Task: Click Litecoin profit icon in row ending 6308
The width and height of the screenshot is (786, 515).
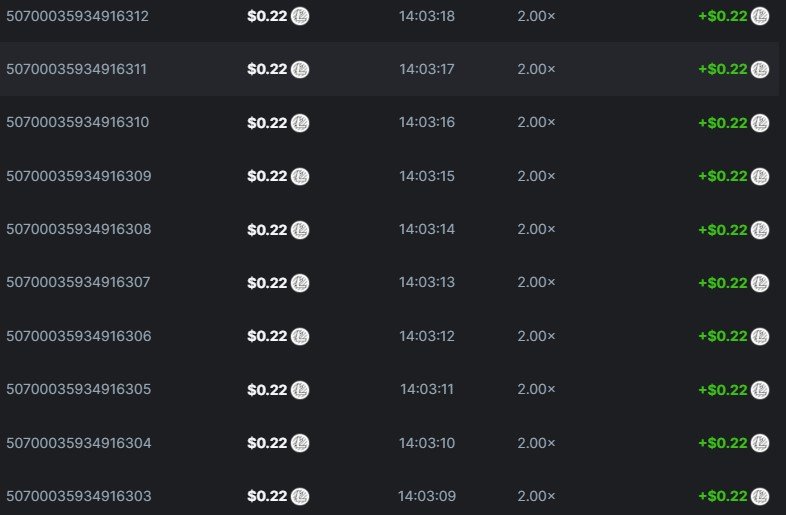Action: pyautogui.click(x=760, y=229)
